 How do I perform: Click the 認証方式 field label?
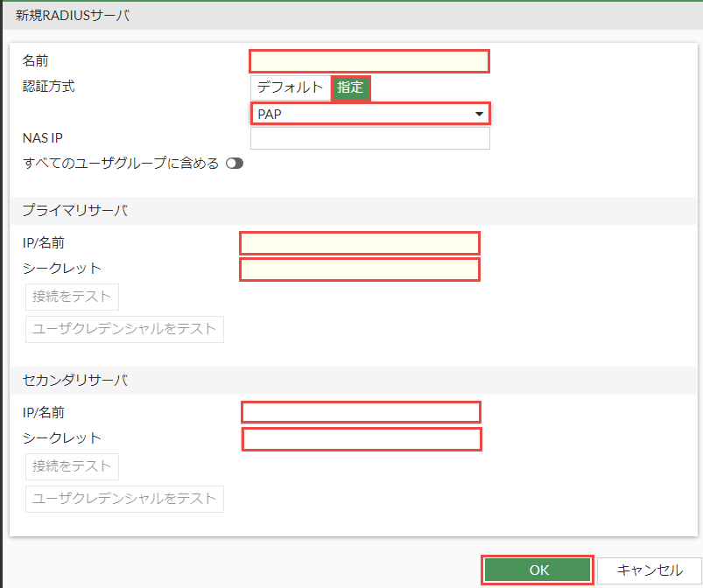pos(49,87)
